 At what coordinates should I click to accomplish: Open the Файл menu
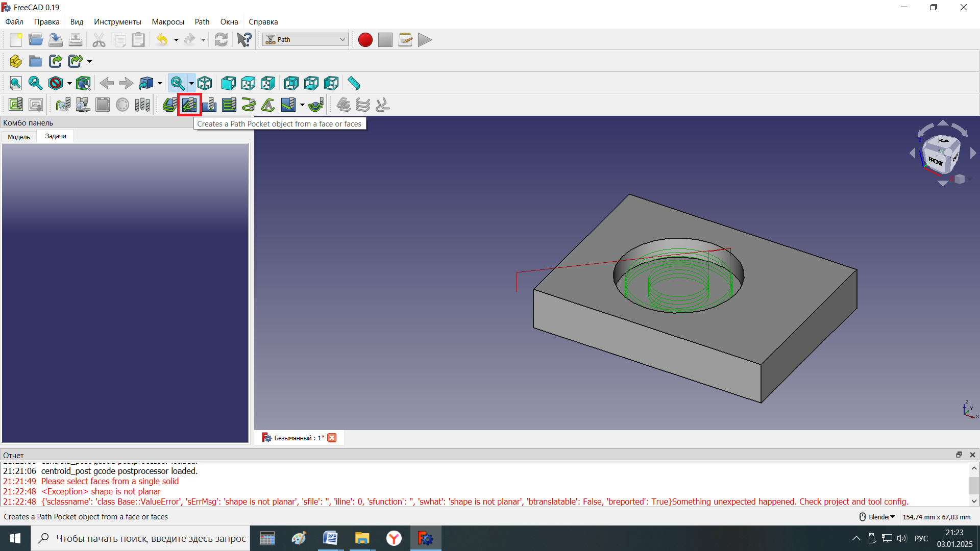14,22
